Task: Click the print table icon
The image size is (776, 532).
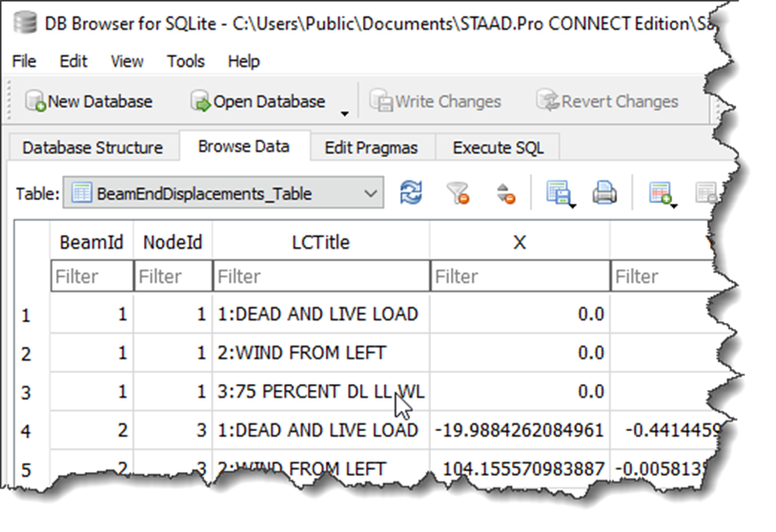Action: [604, 193]
